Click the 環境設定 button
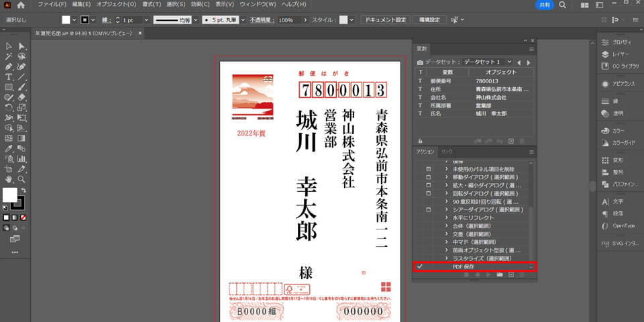The height and width of the screenshot is (322, 644). [x=429, y=20]
